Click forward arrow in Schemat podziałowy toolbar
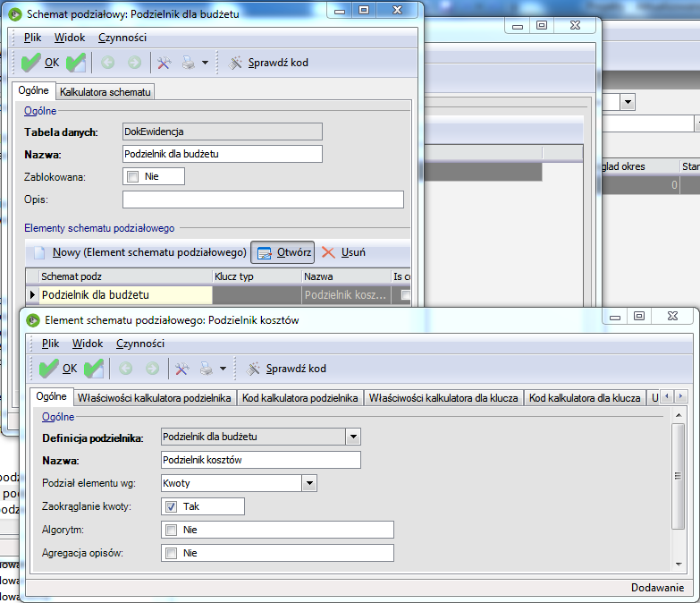The width and height of the screenshot is (700, 603). [134, 63]
